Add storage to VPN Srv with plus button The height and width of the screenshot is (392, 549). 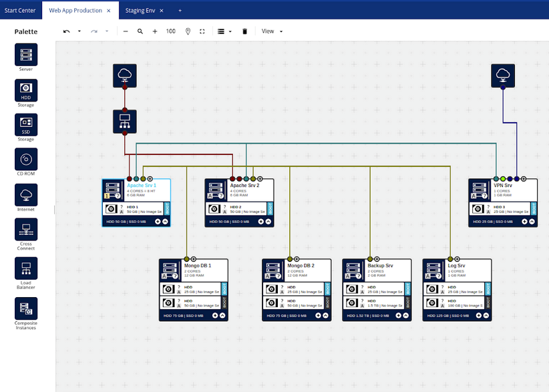(x=524, y=221)
